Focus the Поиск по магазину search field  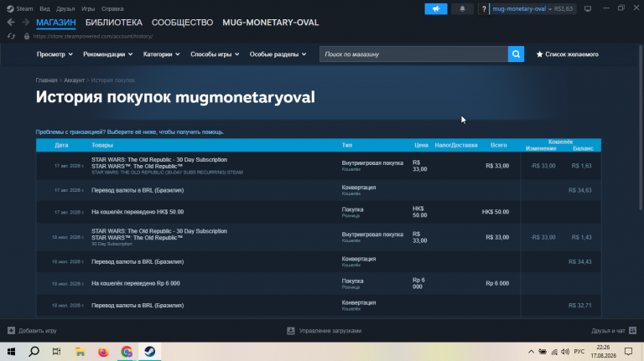point(413,54)
